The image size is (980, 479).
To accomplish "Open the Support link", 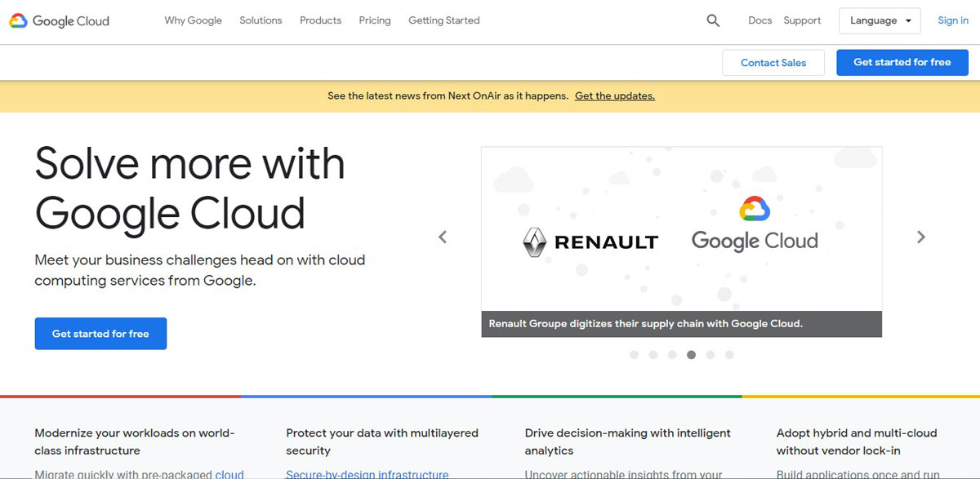I will tap(802, 20).
